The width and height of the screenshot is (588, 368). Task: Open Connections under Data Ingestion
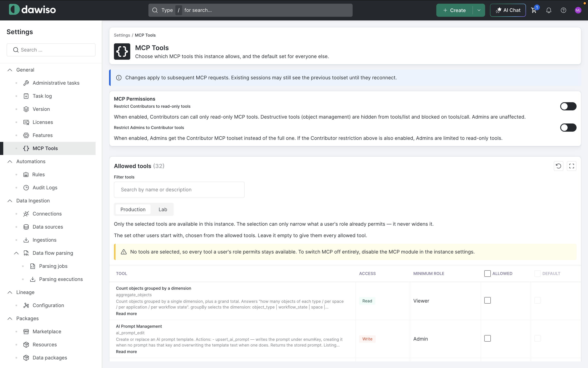[x=47, y=214]
